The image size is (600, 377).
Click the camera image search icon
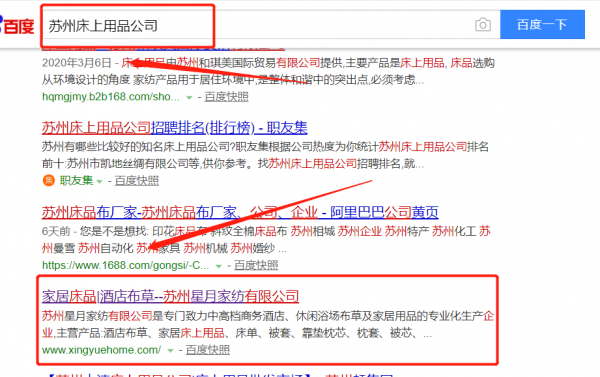(483, 25)
